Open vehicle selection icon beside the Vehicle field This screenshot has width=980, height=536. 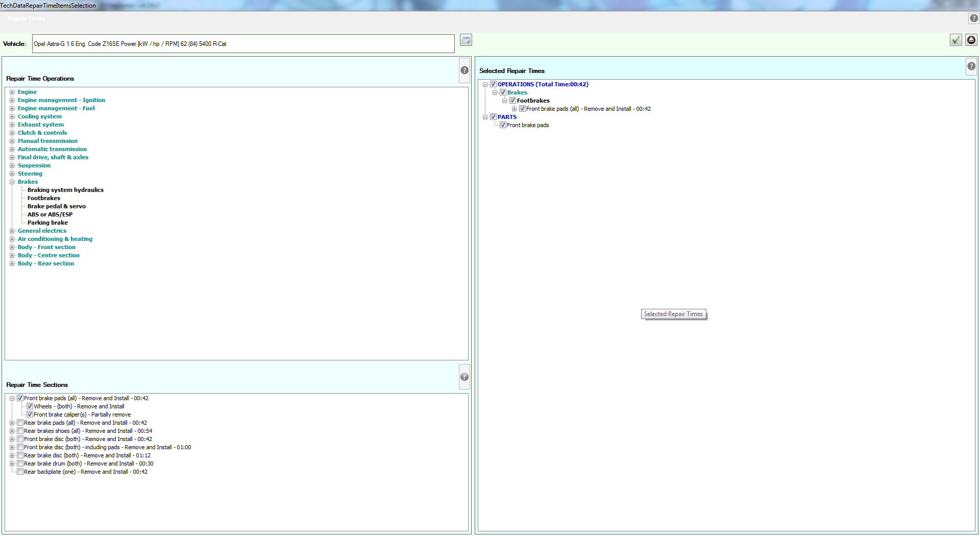click(x=465, y=40)
